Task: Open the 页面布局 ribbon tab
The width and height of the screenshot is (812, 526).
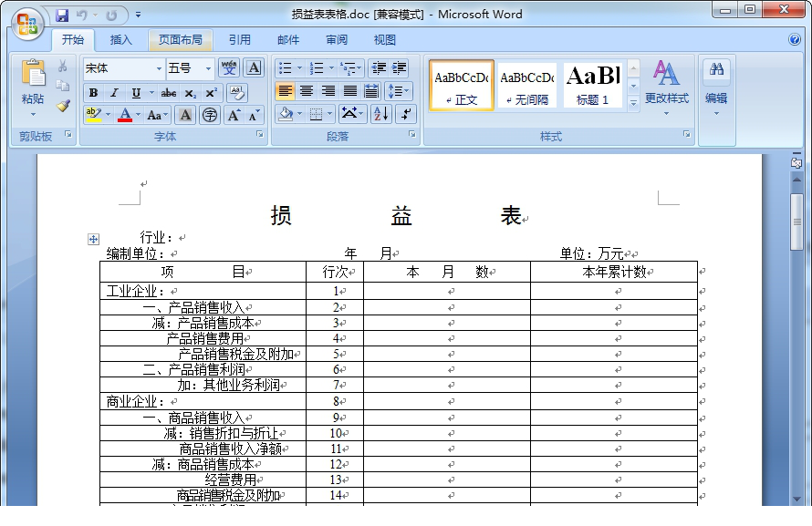Action: (180, 39)
